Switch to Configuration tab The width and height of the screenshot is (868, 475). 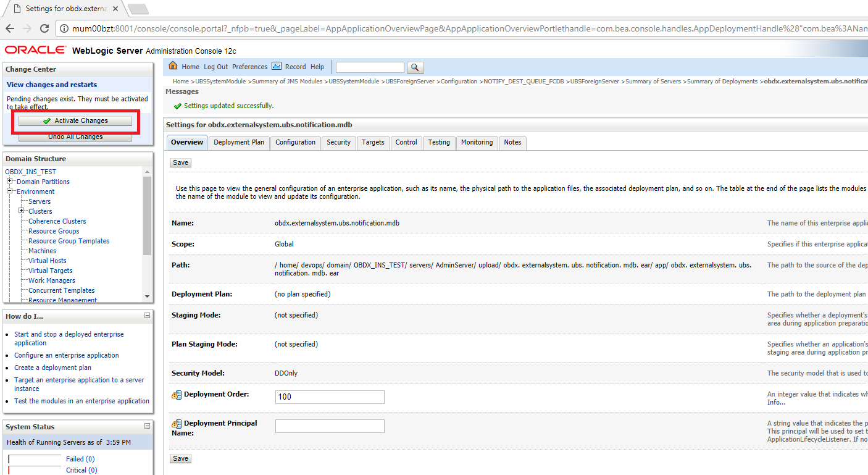(295, 142)
